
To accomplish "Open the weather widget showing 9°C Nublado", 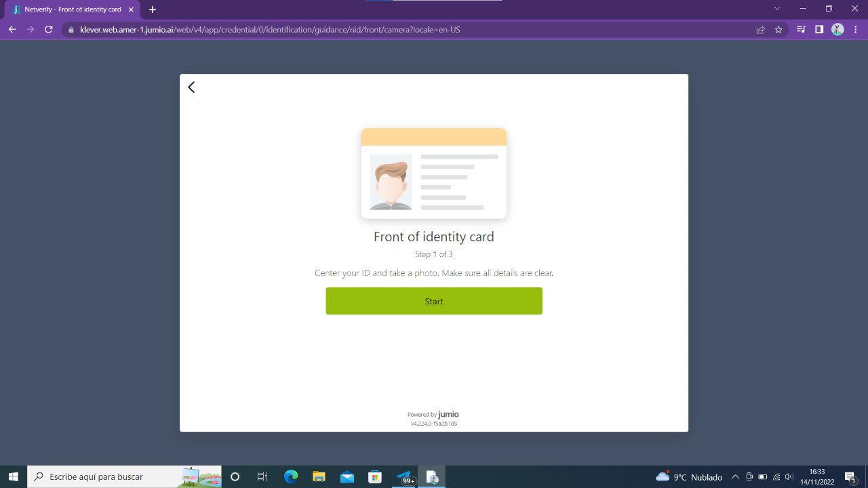I will (689, 477).
